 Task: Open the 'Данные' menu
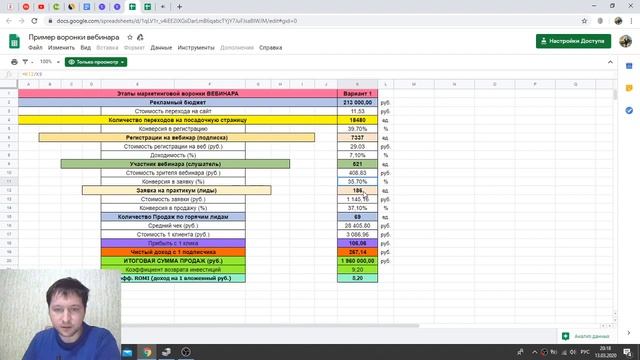tap(161, 48)
